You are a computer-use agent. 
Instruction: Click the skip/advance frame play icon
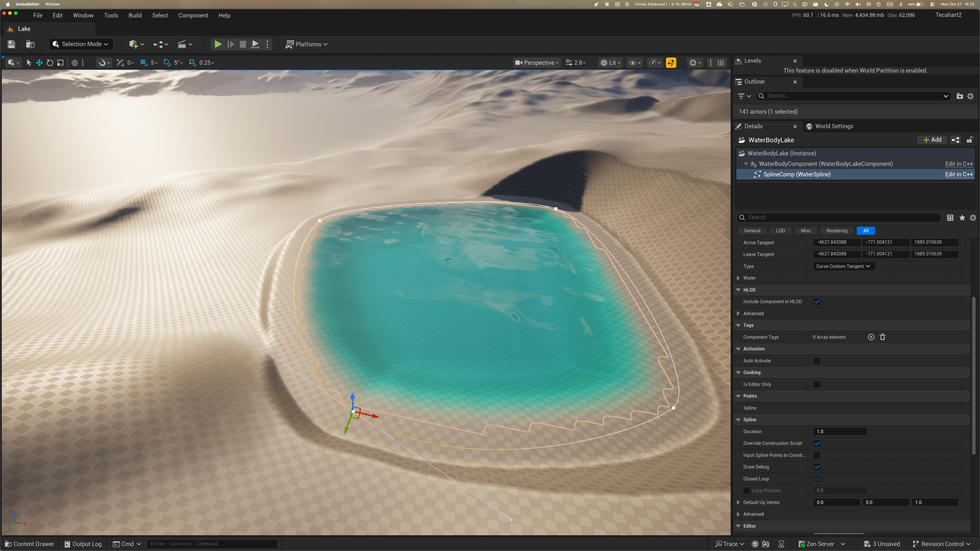point(231,44)
